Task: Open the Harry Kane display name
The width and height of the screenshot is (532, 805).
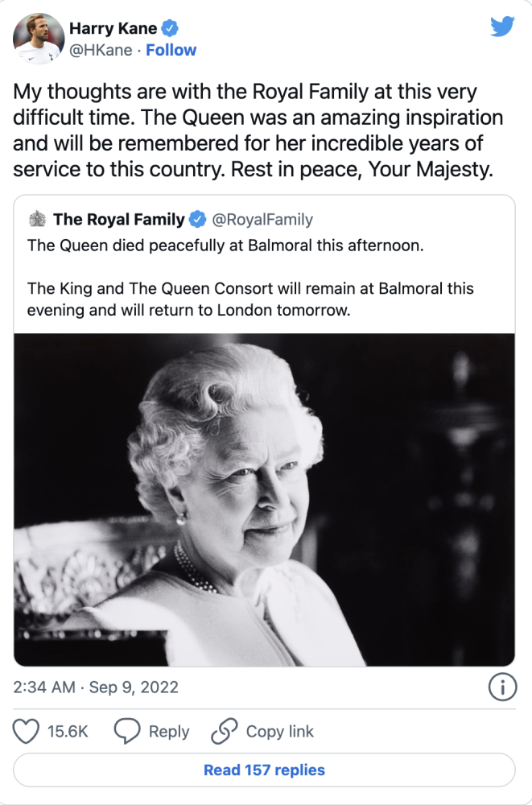Action: coord(113,28)
